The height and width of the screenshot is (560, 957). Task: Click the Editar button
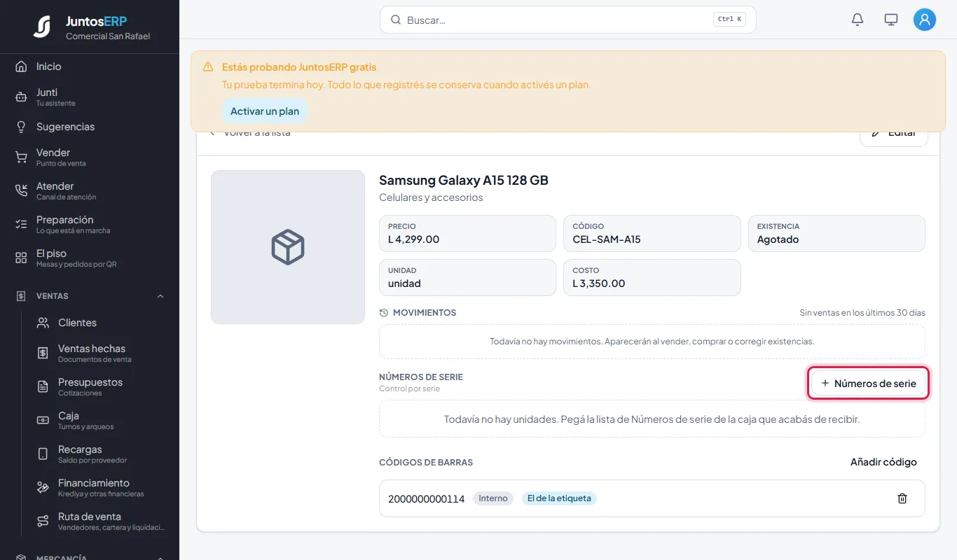pyautogui.click(x=893, y=133)
